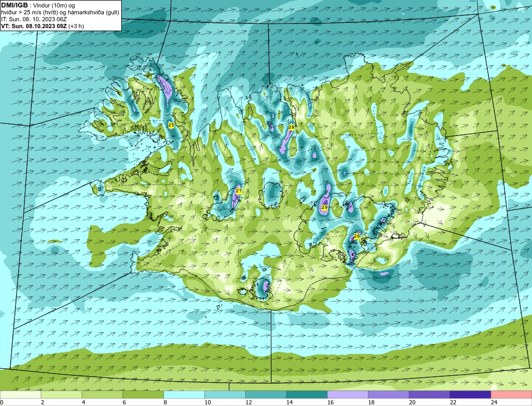Click the scale label '22'
Screen dimensions: 532x406
click(453, 402)
